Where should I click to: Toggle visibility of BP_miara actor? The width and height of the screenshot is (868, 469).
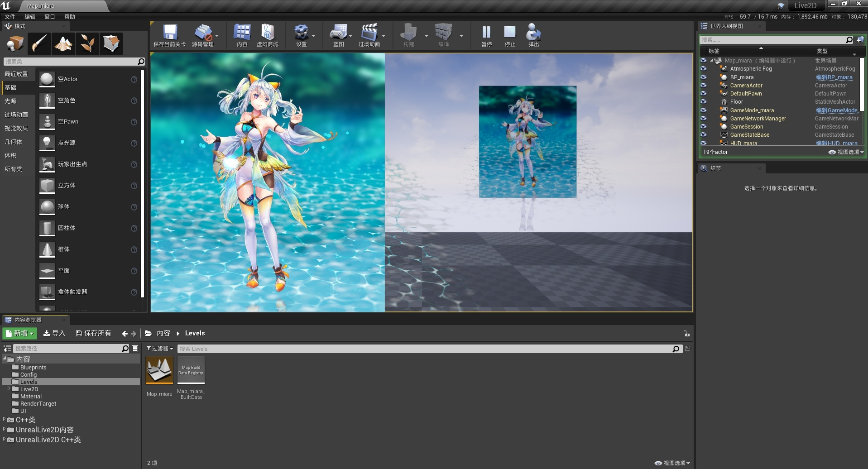tap(703, 77)
